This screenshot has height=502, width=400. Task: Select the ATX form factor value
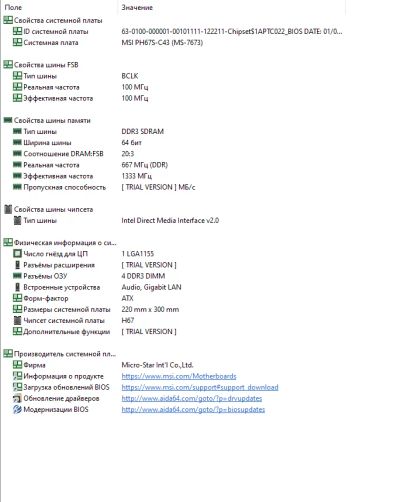pos(127,298)
